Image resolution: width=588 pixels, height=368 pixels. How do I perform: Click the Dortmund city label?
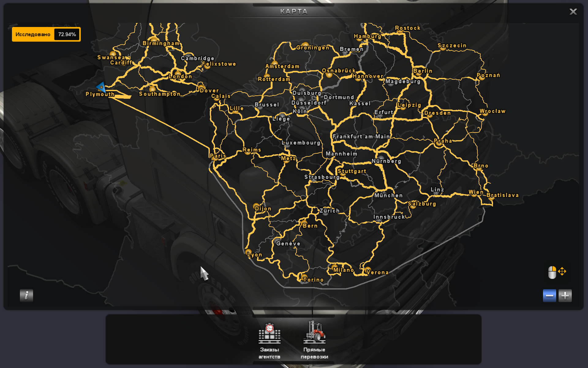[339, 97]
